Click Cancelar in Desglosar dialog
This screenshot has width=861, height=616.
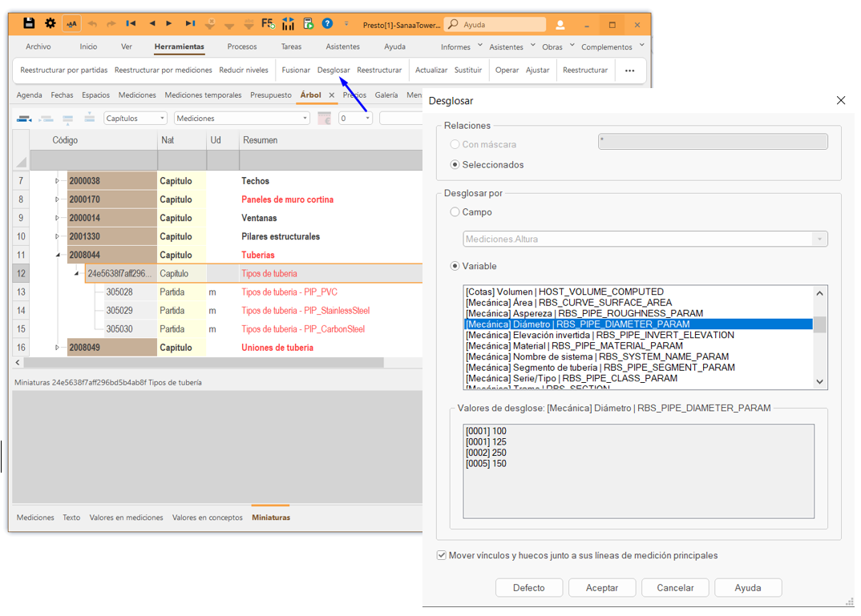pos(675,587)
